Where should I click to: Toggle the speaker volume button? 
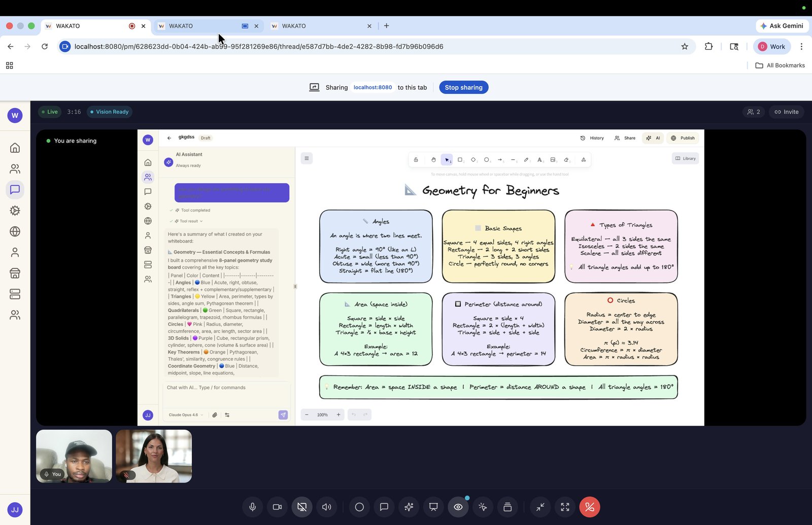(x=327, y=507)
